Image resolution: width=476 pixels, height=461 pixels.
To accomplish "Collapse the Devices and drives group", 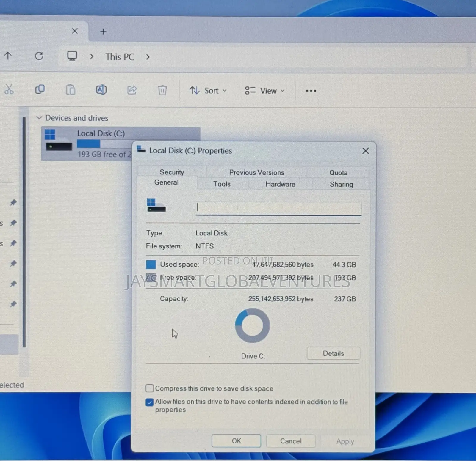I will [x=39, y=118].
